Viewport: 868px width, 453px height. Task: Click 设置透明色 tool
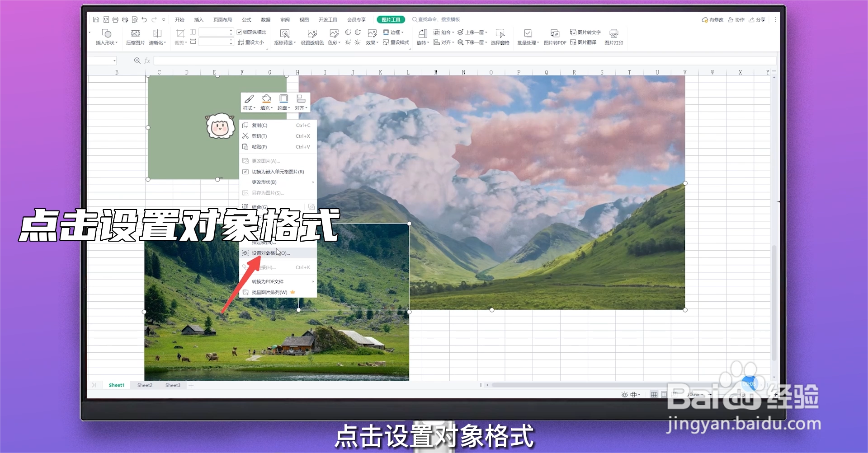312,37
